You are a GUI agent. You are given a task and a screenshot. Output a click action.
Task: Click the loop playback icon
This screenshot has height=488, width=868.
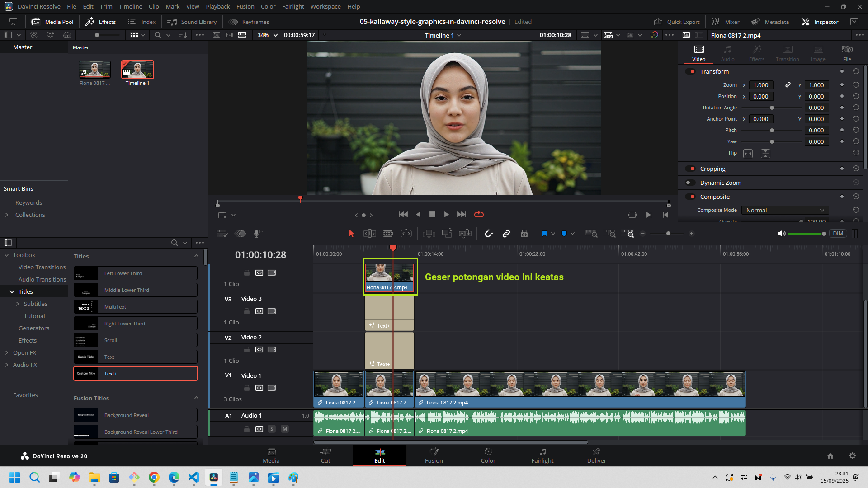tap(479, 215)
